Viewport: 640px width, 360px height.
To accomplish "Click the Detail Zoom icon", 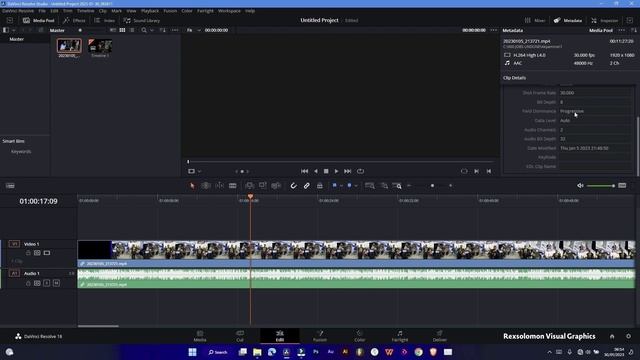I will click(384, 186).
